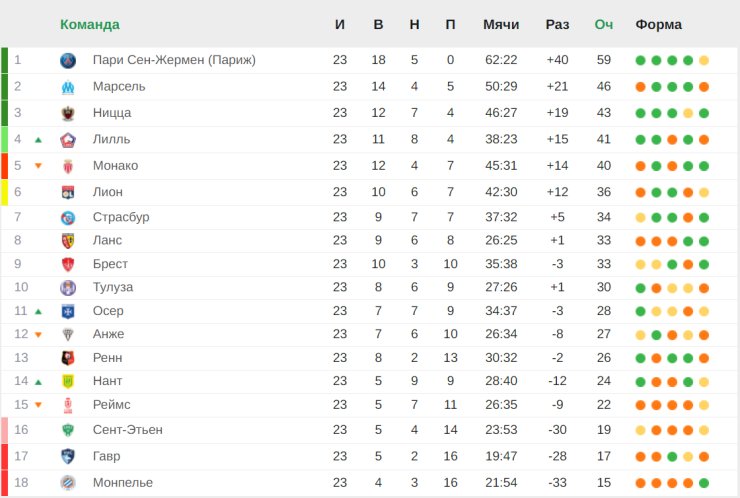
Task: Click the Monaco club crest
Action: coord(68,166)
